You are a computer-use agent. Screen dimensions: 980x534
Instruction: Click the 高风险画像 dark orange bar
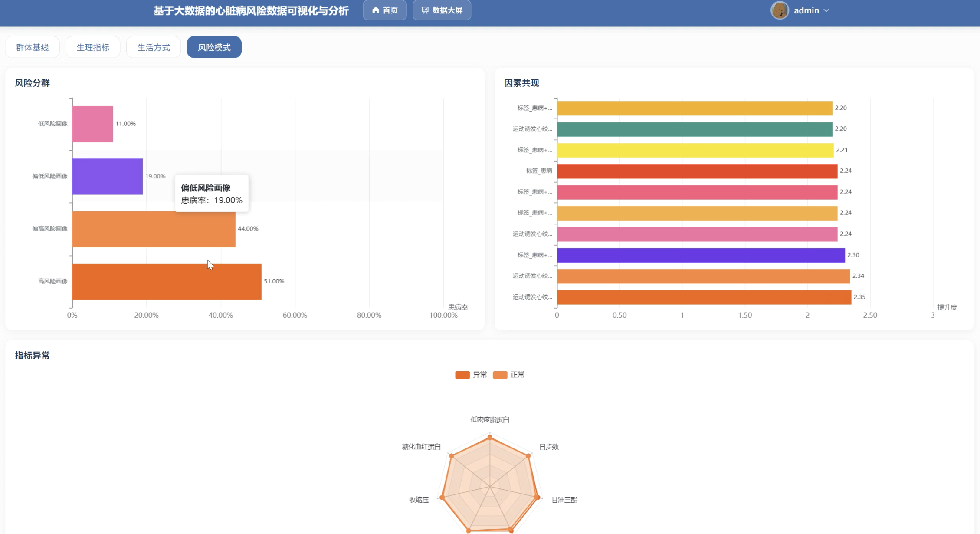click(167, 281)
